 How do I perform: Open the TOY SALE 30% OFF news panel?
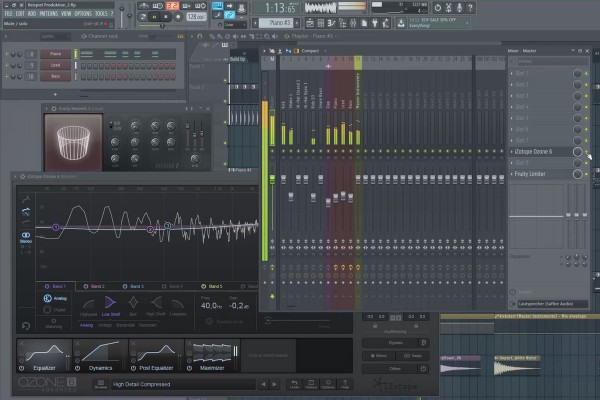pos(439,23)
